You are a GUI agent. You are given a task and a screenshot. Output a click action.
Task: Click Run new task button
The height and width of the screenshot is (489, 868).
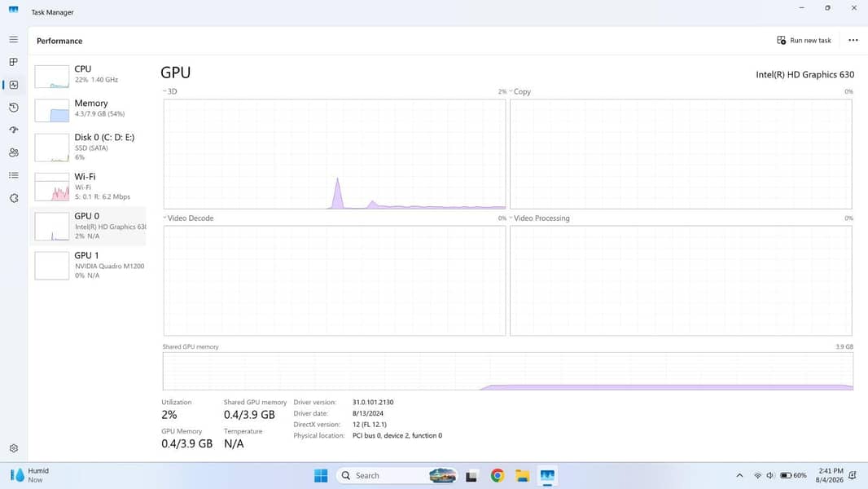coord(804,41)
